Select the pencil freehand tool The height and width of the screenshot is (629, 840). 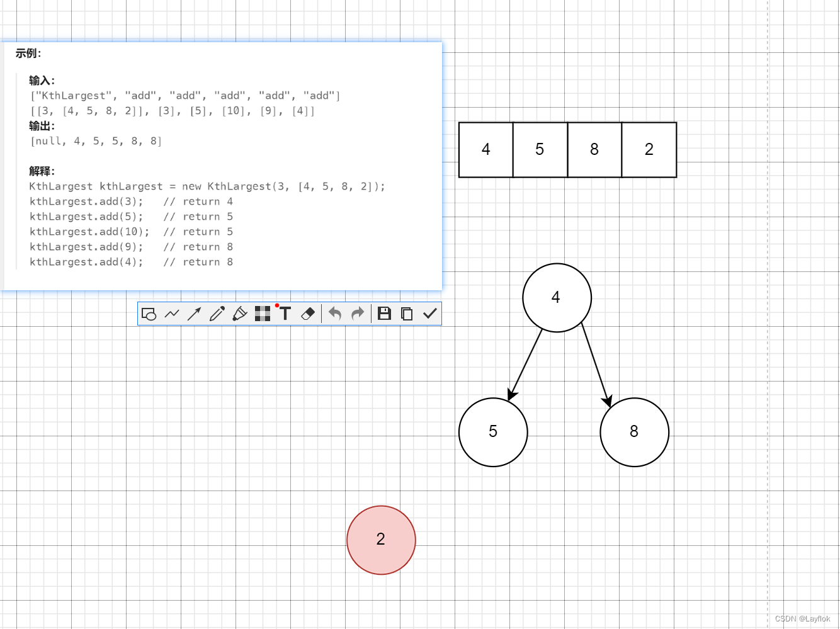point(217,314)
